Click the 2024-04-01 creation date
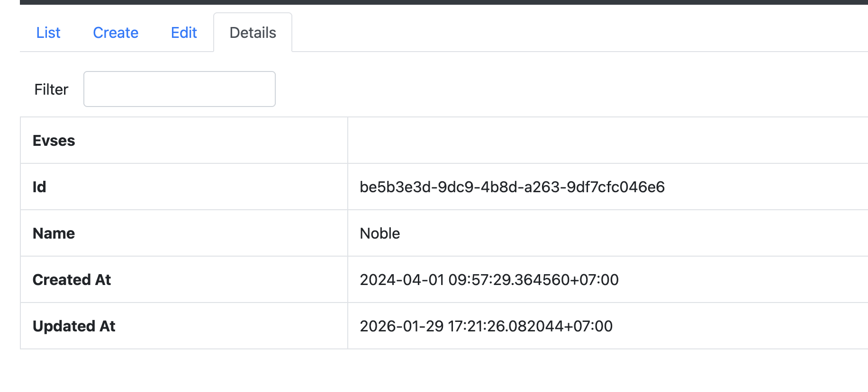This screenshot has height=392, width=868. [402, 280]
